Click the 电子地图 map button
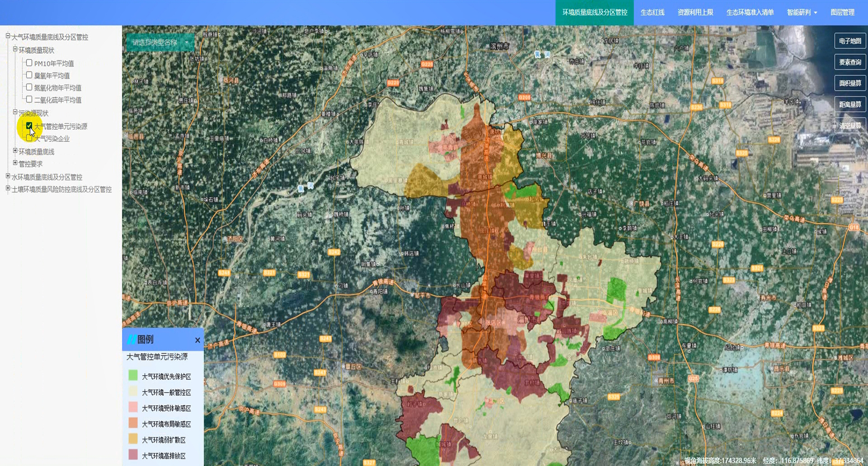 coord(850,41)
